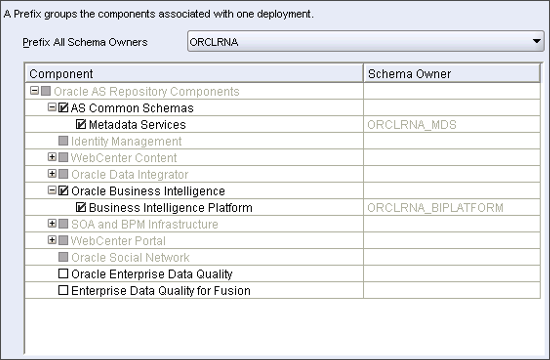Uncheck the Business Intelligence Platform checkbox
The height and width of the screenshot is (360, 550).
pyautogui.click(x=81, y=207)
